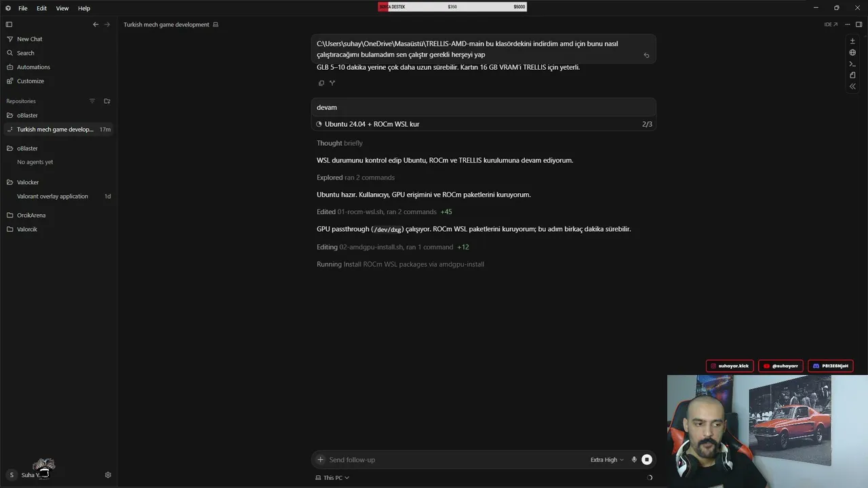Open the more options ellipsis menu
The image size is (868, 488).
848,24
